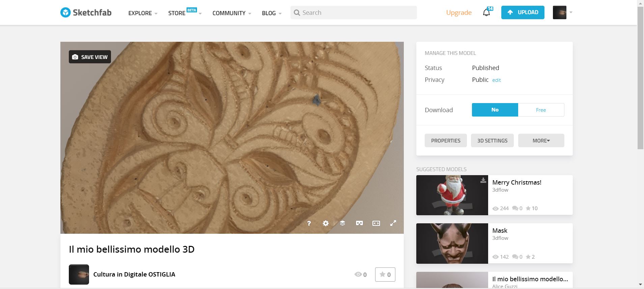Open the model inspector layers icon
This screenshot has width=644, height=289.
tap(342, 223)
